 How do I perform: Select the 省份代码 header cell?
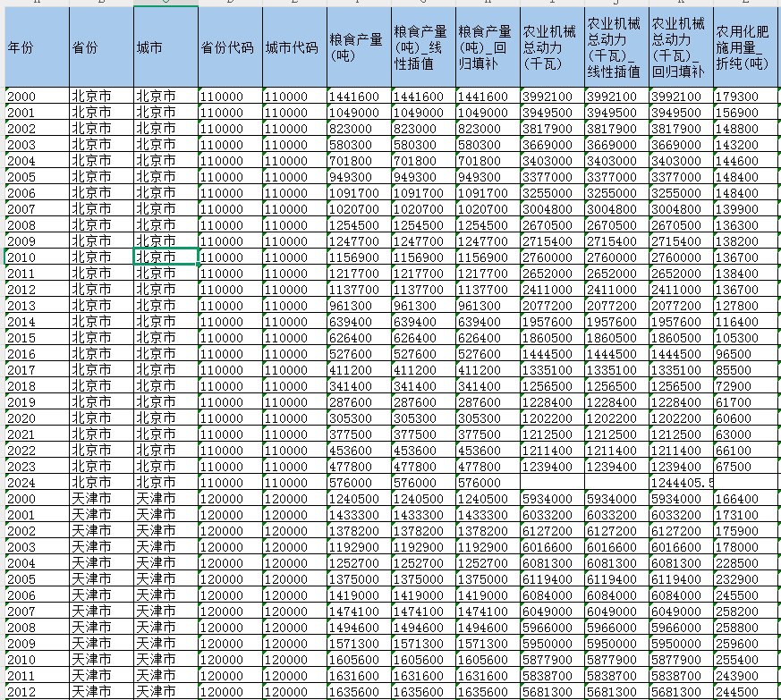(x=230, y=48)
